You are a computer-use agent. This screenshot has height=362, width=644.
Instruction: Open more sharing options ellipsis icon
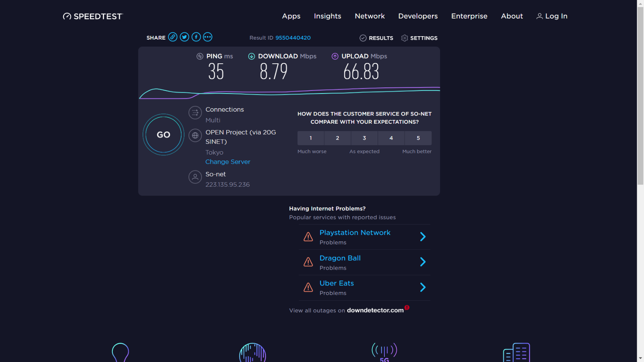tap(207, 37)
